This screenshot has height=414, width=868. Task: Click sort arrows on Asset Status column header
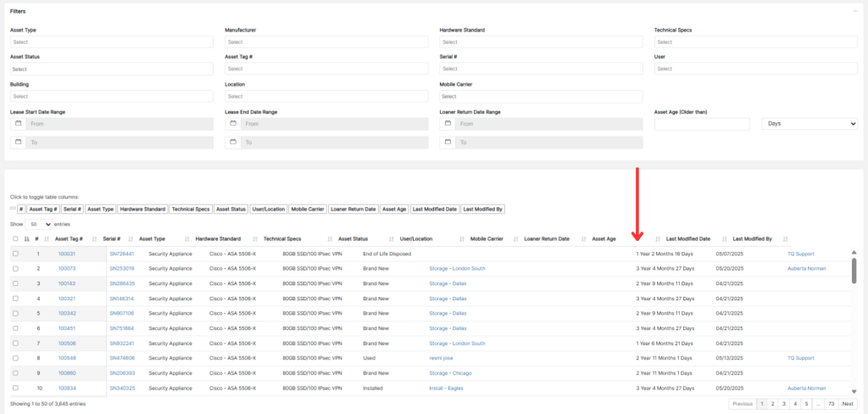[391, 239]
